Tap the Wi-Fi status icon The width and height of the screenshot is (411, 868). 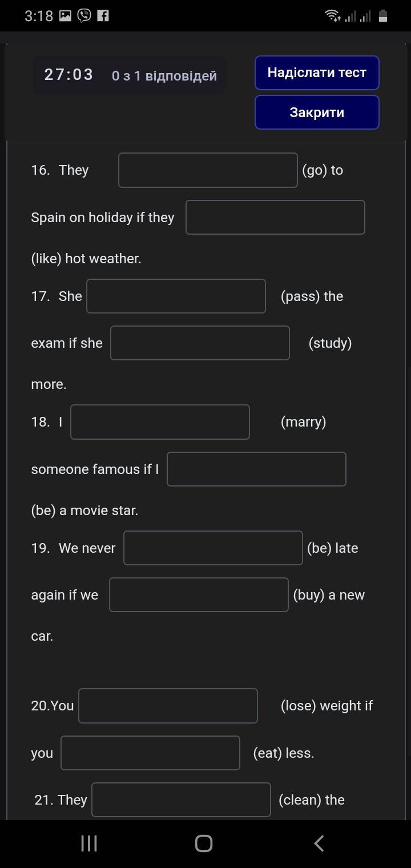click(x=332, y=15)
